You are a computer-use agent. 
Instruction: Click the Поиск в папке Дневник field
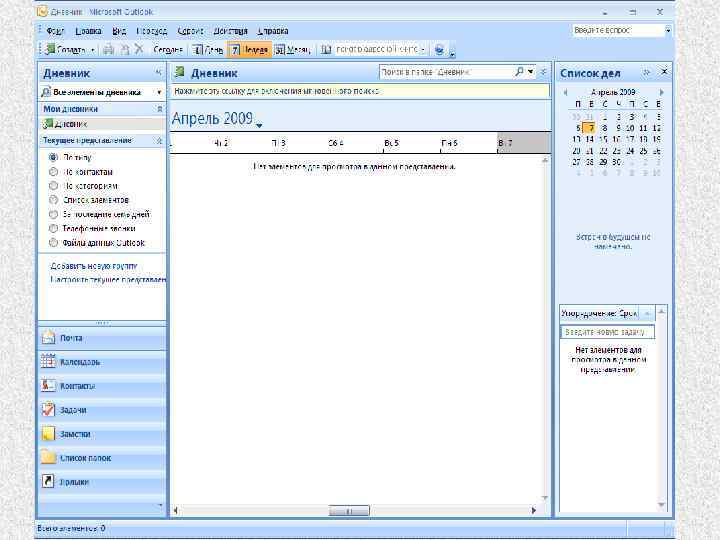[x=446, y=72]
